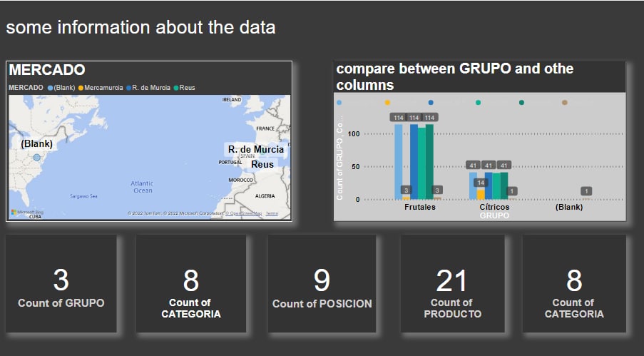This screenshot has height=356, width=644.
Task: Click the Reus label on the map
Action: [x=262, y=164]
